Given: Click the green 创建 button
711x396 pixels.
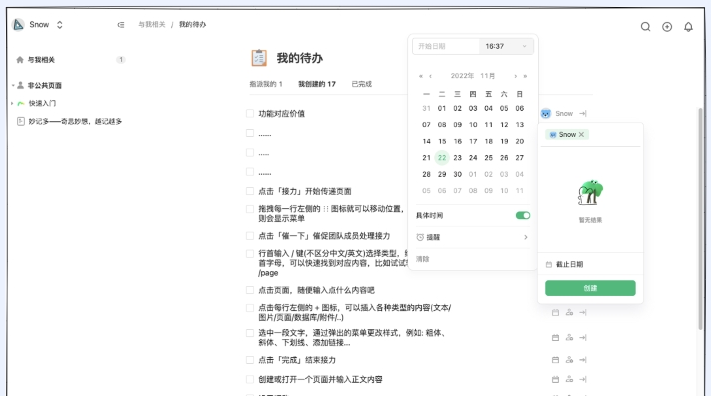Looking at the screenshot, I should 590,288.
